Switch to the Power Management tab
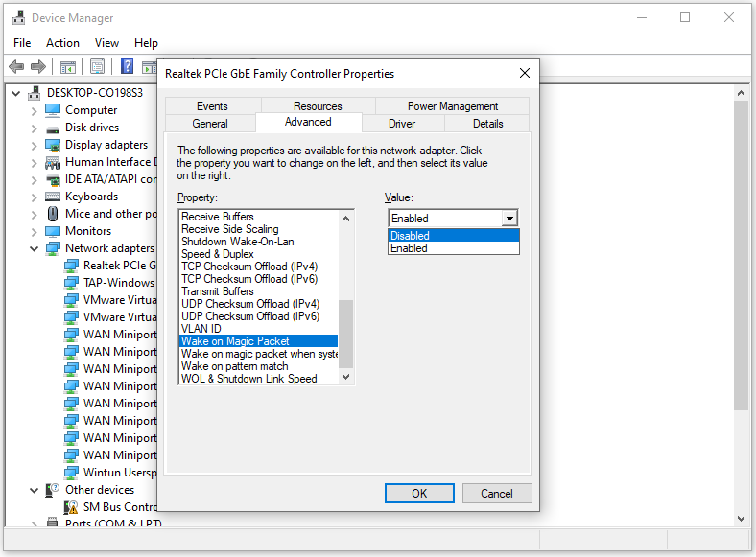Viewport: 756px width, 557px height. [453, 106]
